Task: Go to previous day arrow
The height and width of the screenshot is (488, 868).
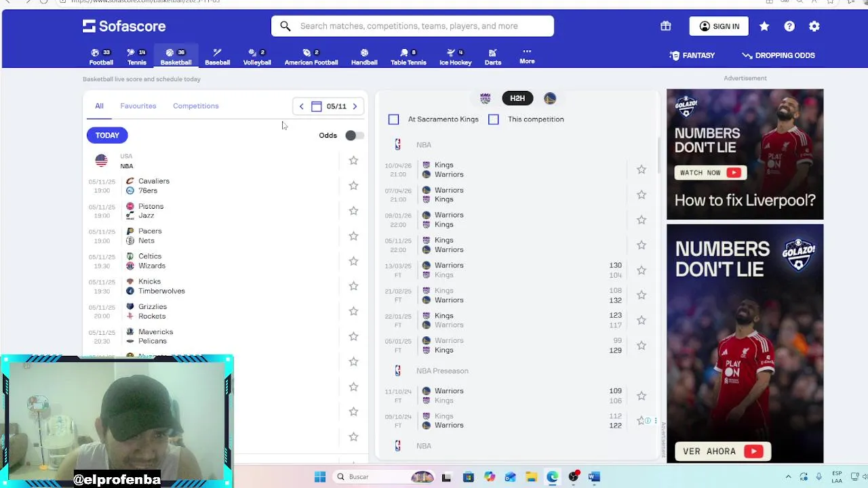Action: (x=302, y=106)
